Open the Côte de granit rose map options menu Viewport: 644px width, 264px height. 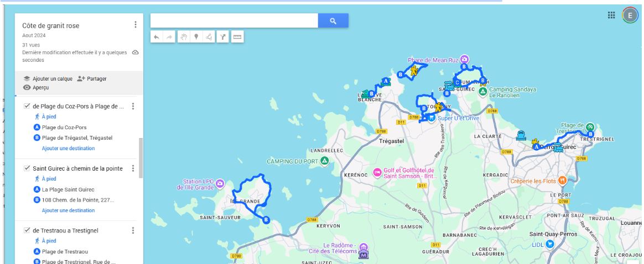pyautogui.click(x=136, y=25)
